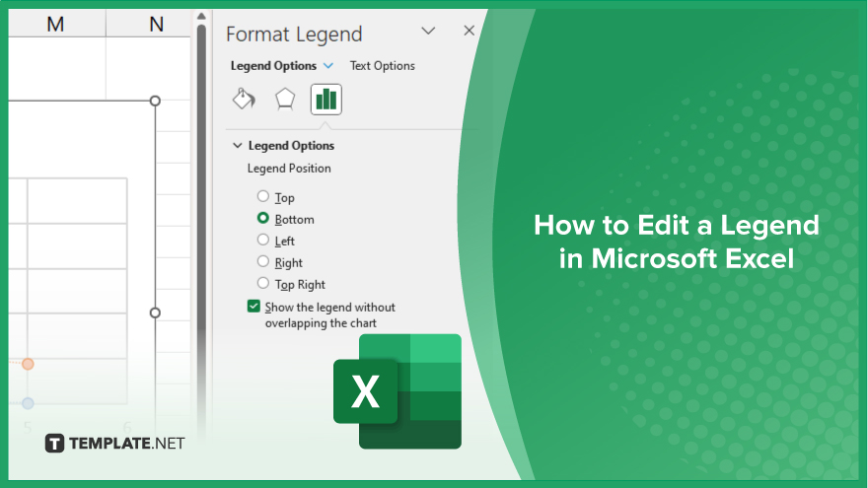Collapse the Legend Options section
The image size is (868, 488).
pos(238,146)
